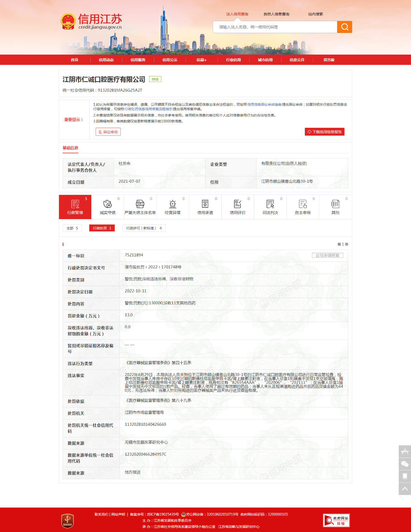The width and height of the screenshot is (411, 532).
Task: Click the decision number 澄市监处罚〔2022〕1701748号
Action: pyautogui.click(x=153, y=267)
